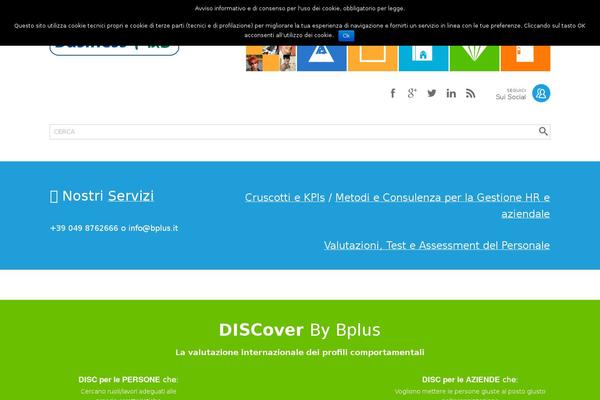Open the photo collage tile in the header

point(271,58)
